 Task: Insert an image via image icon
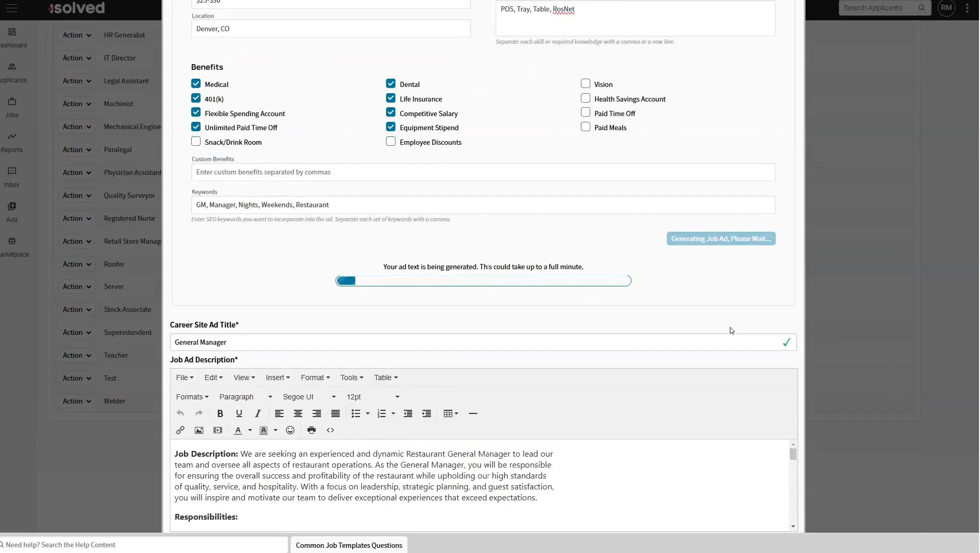[x=199, y=430]
